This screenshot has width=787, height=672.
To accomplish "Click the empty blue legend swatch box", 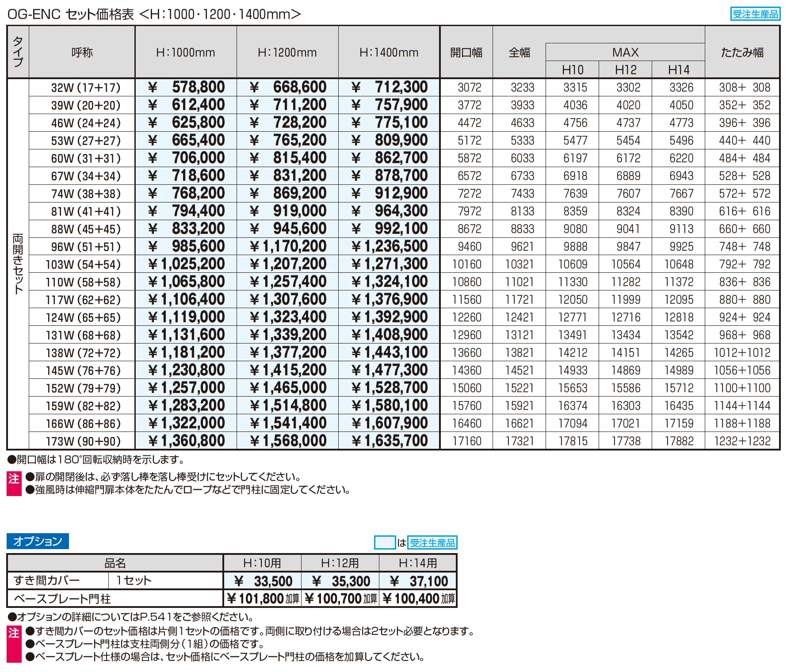I will pos(385,542).
